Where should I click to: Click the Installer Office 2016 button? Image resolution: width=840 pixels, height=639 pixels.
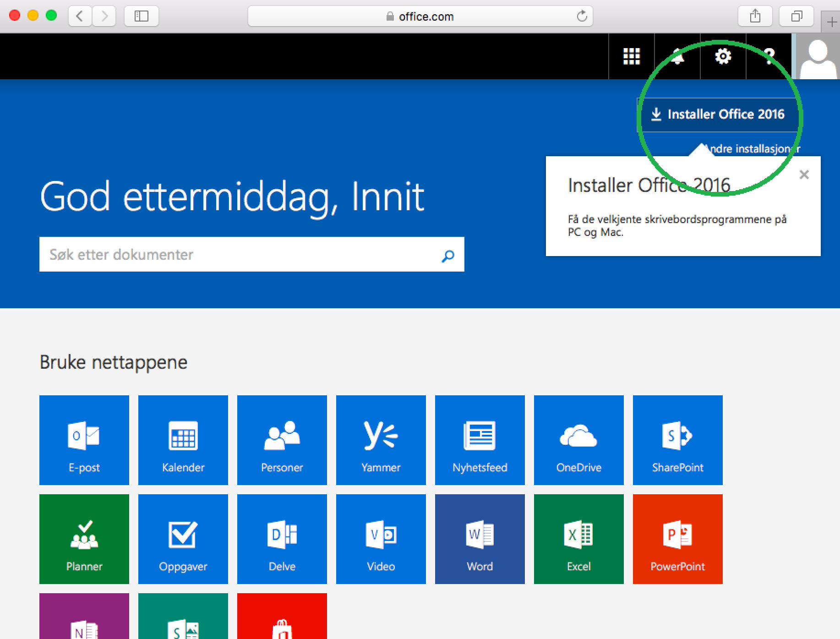[x=718, y=115]
